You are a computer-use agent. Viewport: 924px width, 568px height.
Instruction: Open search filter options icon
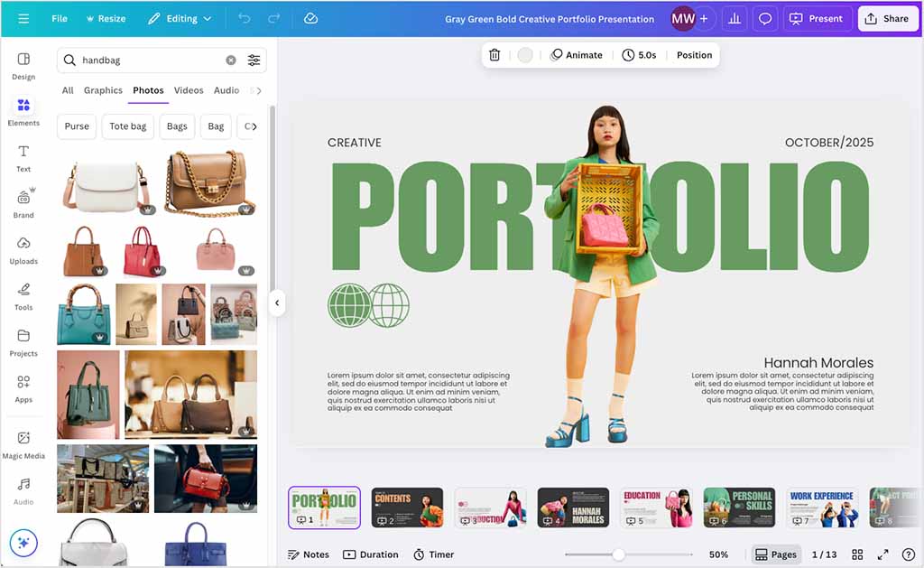click(254, 61)
